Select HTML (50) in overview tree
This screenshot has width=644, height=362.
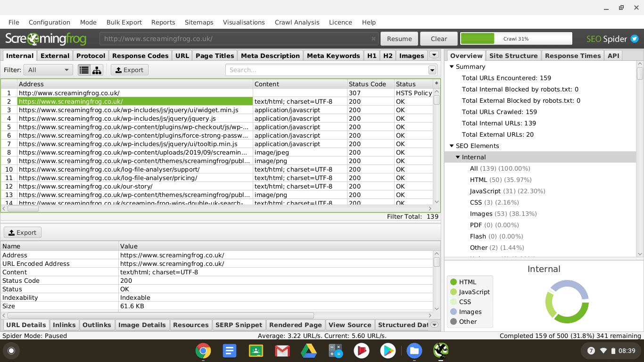(501, 180)
